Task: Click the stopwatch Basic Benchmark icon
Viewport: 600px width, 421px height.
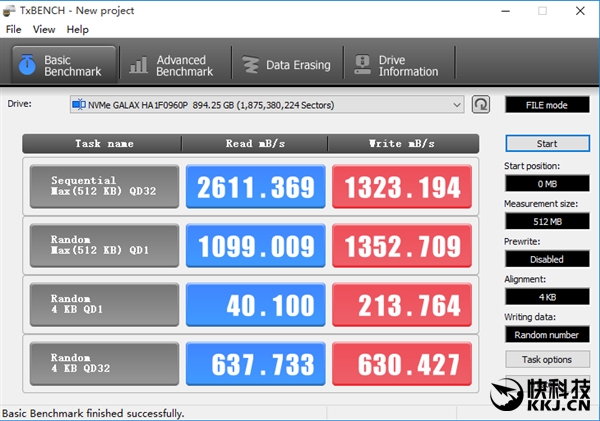Action: point(27,66)
